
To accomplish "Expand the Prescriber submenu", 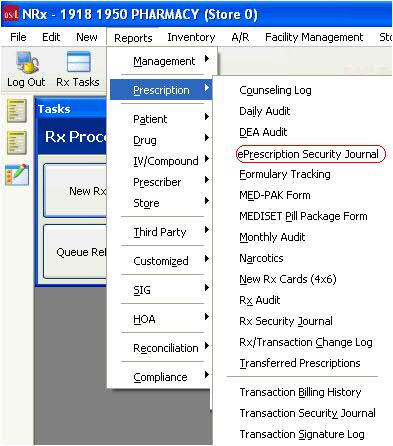I will pos(161,182).
